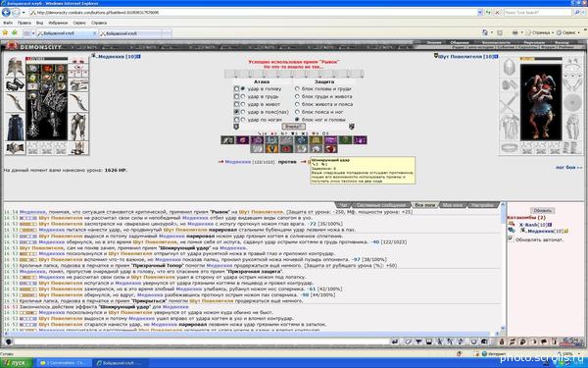Use the last purple skill icon in top row
The width and height of the screenshot is (588, 368).
[x=360, y=140]
